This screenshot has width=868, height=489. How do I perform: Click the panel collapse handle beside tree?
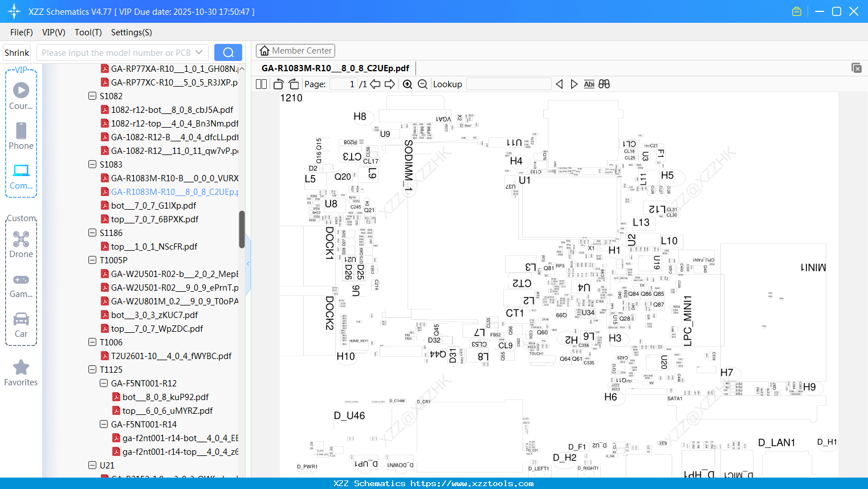coord(248,263)
